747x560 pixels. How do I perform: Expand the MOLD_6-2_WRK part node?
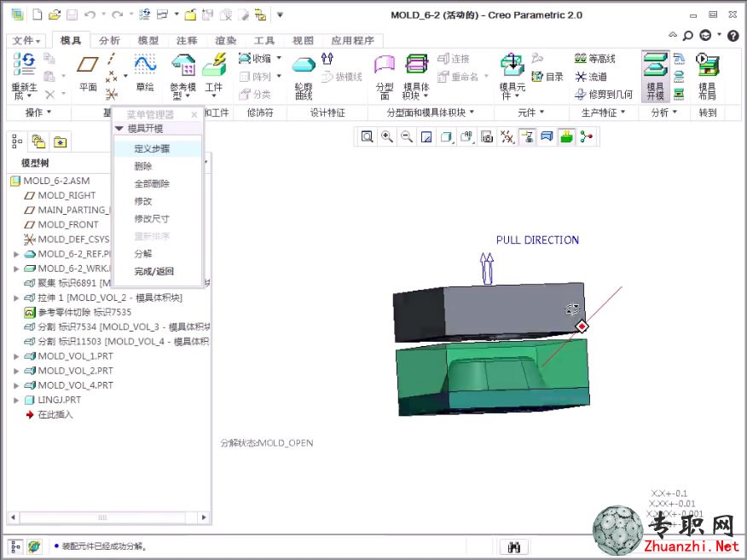point(16,269)
